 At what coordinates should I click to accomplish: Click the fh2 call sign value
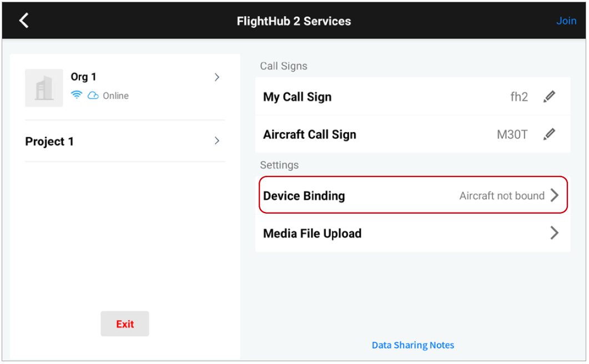(519, 97)
